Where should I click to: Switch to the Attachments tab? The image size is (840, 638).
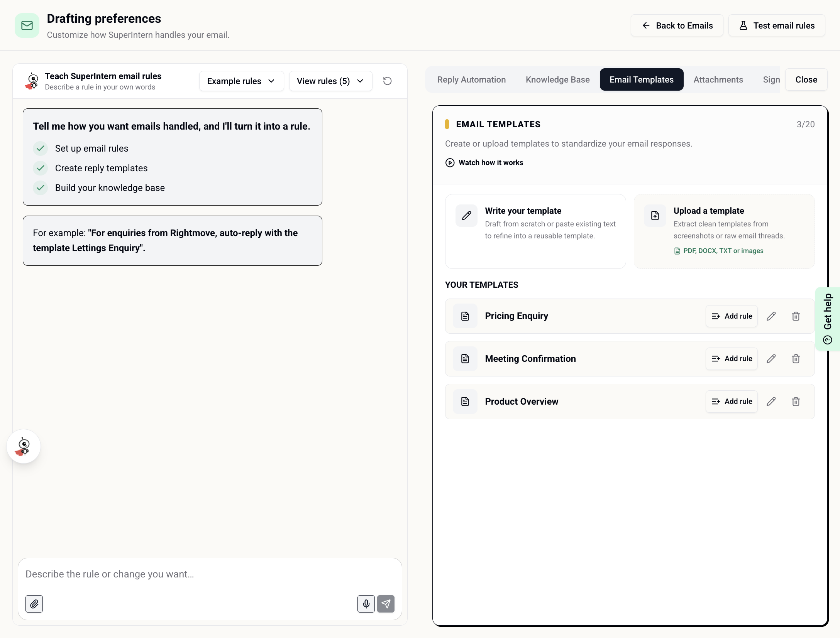pos(718,79)
